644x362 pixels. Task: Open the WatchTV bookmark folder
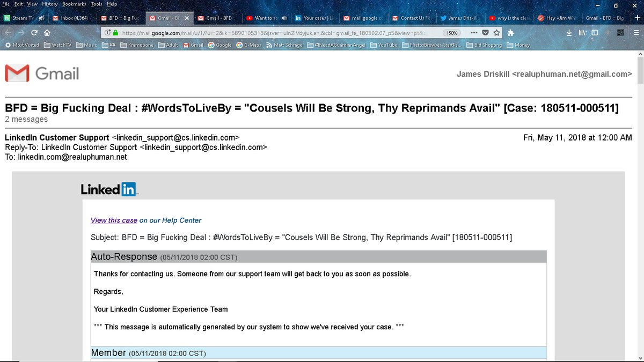click(x=58, y=45)
